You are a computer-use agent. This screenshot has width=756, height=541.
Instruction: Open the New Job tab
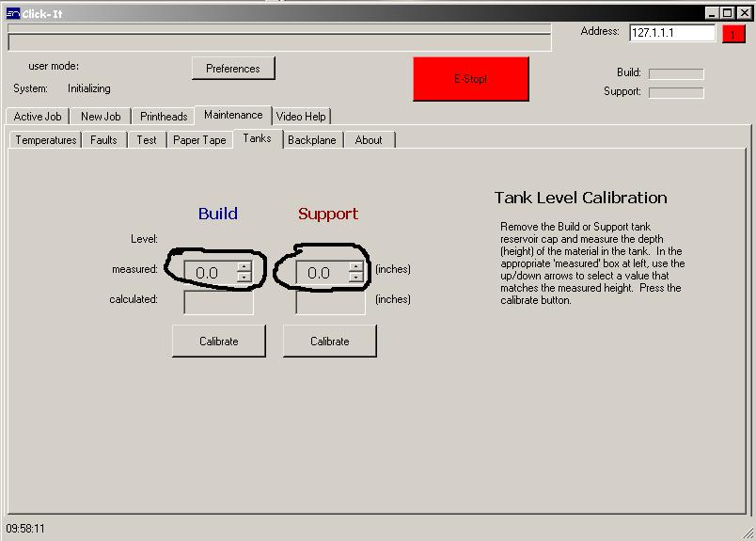[x=101, y=117]
